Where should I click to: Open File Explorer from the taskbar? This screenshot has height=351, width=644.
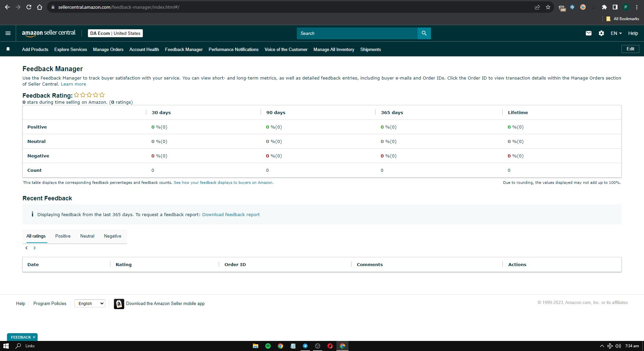[x=256, y=346]
